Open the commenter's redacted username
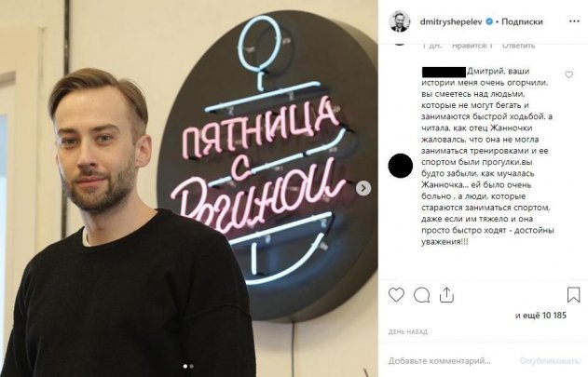588x377 pixels. [x=444, y=72]
